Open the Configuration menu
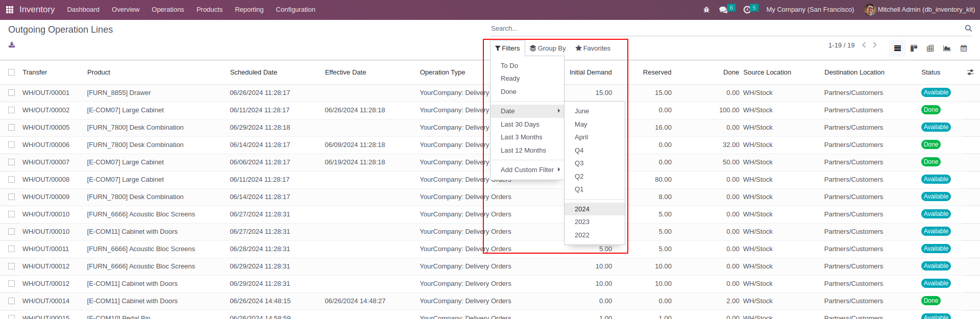Screen dimensions: 980x319 296,10
